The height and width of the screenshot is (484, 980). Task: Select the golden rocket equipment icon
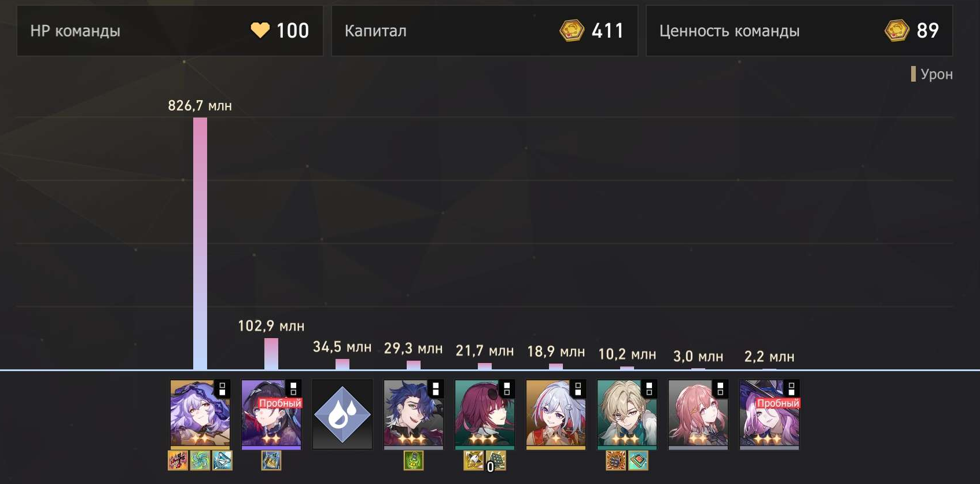(x=474, y=461)
